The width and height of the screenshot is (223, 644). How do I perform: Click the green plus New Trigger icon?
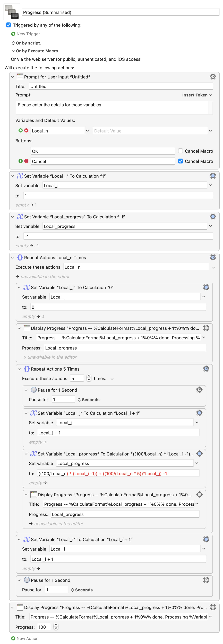click(13, 34)
